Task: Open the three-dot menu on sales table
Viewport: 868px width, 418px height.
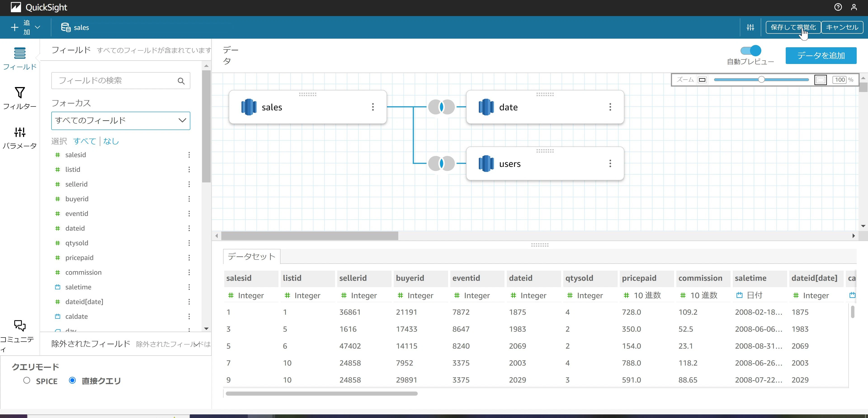Action: click(x=373, y=107)
